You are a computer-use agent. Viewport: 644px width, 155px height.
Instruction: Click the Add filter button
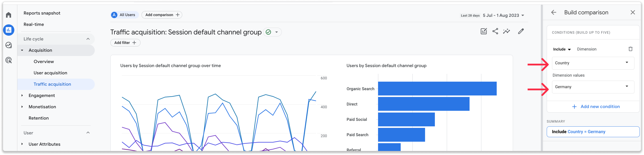(x=125, y=43)
